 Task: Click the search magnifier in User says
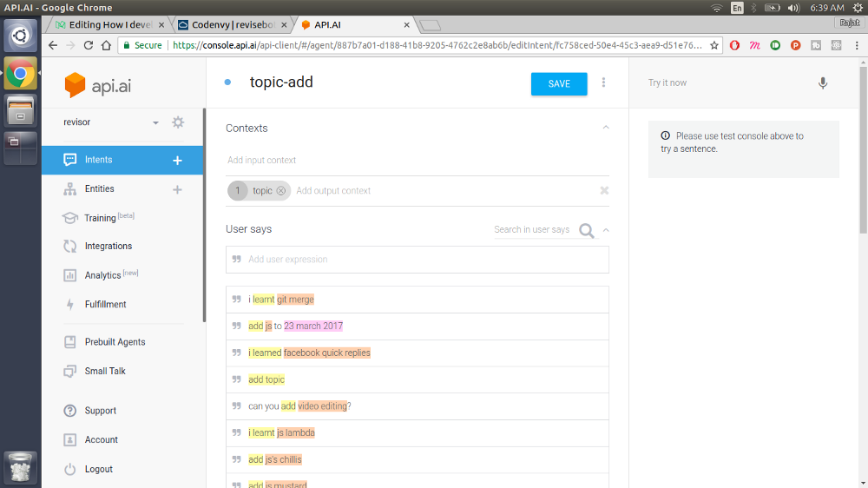pos(587,230)
